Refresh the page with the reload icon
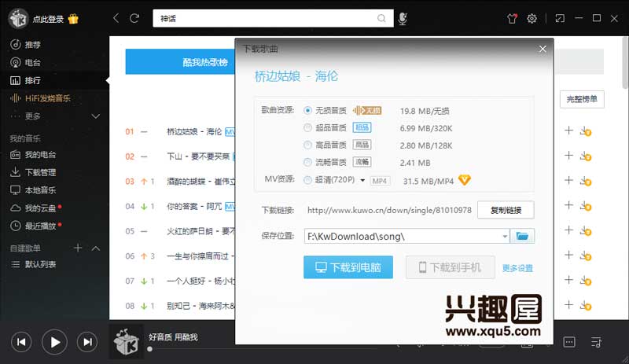Image resolution: width=629 pixels, height=364 pixels. click(134, 18)
